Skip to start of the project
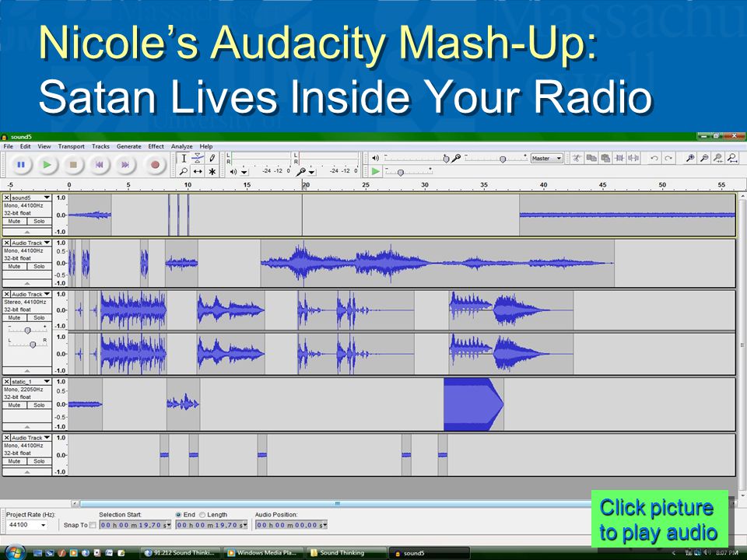This screenshot has width=747, height=560. click(x=100, y=165)
